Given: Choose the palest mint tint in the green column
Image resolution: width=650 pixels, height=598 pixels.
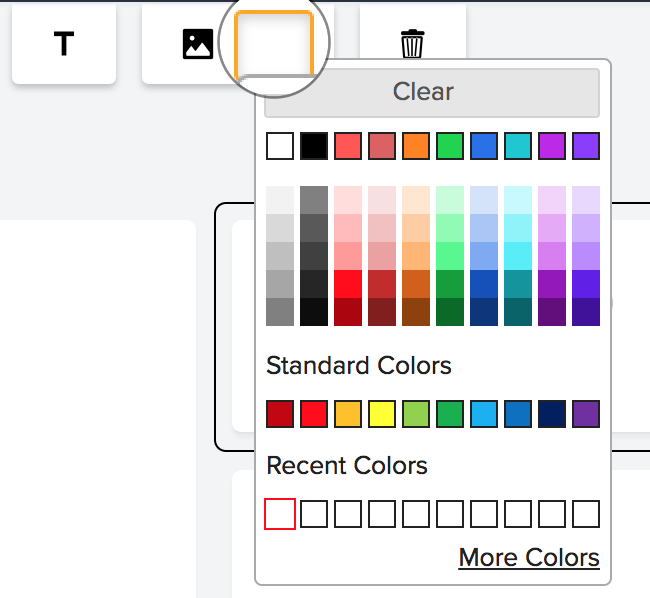Looking at the screenshot, I should (450, 200).
